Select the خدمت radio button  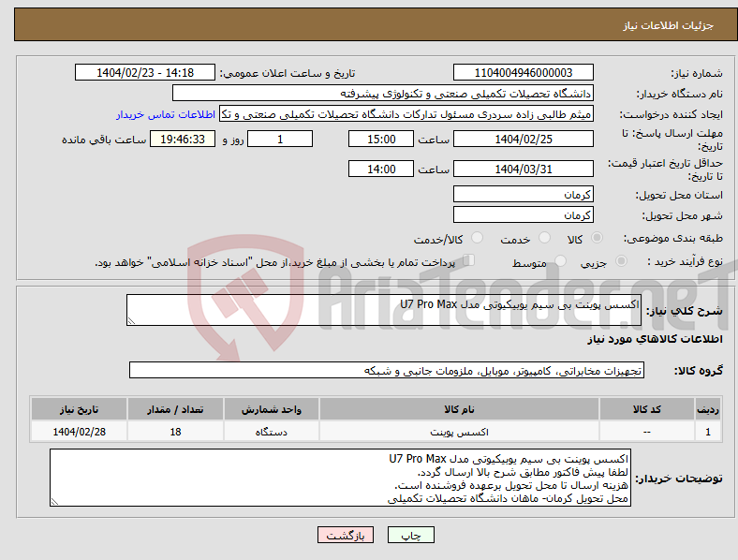click(x=544, y=238)
